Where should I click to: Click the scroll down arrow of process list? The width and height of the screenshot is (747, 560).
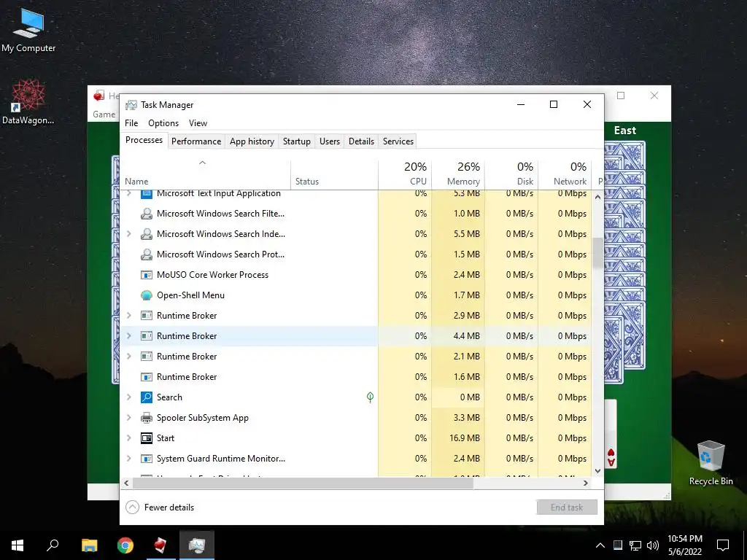click(x=597, y=471)
